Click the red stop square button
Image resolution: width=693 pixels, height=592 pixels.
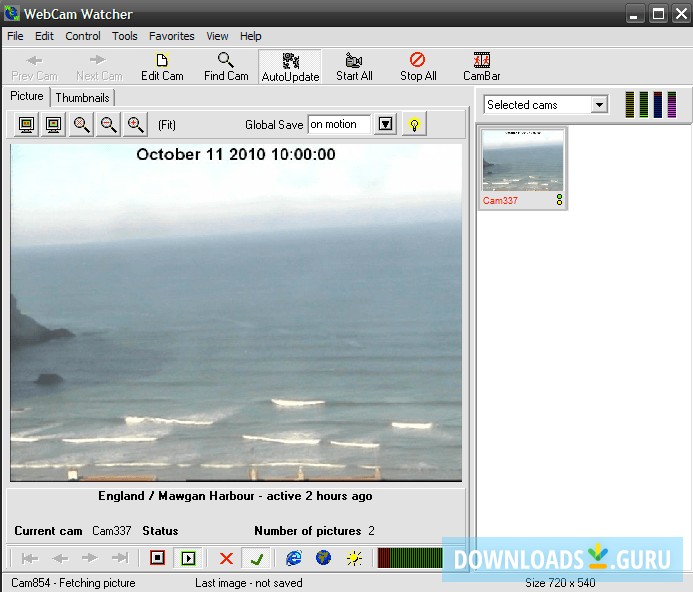point(157,558)
